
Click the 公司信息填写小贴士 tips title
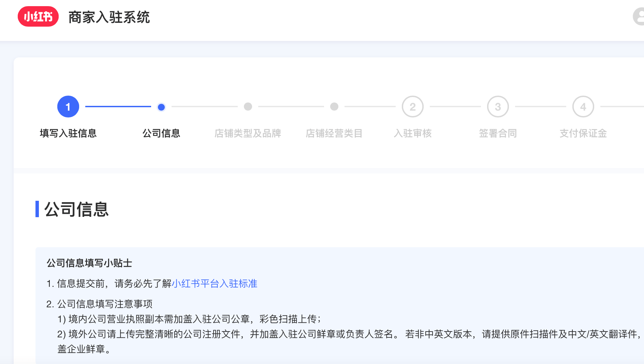click(89, 263)
